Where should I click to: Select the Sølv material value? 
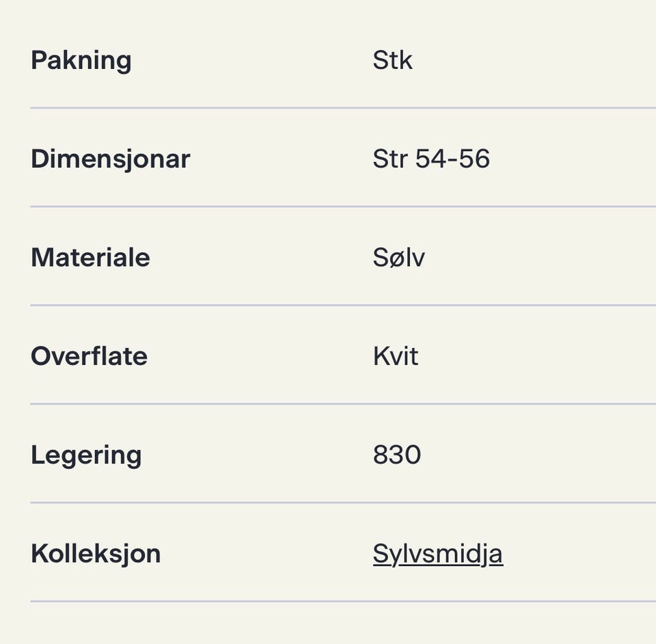point(398,257)
